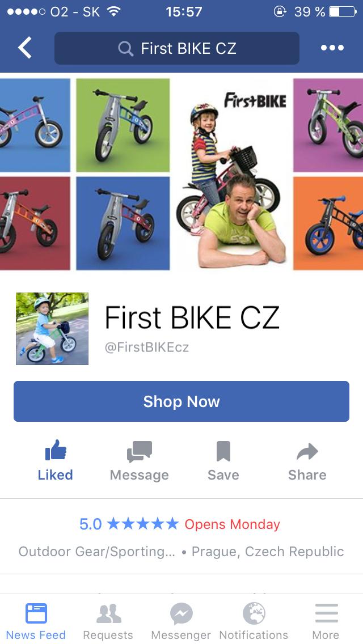The image size is (363, 644).
Task: Switch to News Feed tab
Action: tap(36, 621)
